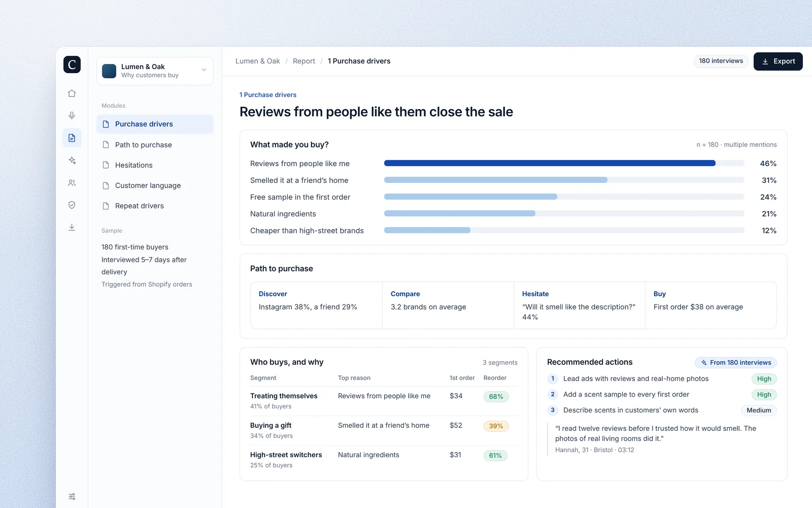Open the shield check icon
This screenshot has height=508, width=812.
coord(72,205)
